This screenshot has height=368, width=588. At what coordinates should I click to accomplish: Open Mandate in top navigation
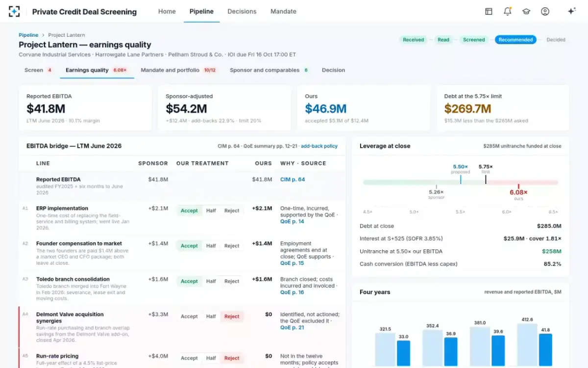pos(283,11)
